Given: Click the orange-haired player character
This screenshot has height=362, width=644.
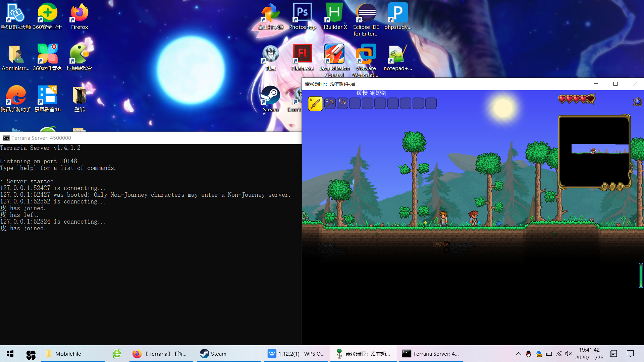Looking at the screenshot, I should point(443,219).
